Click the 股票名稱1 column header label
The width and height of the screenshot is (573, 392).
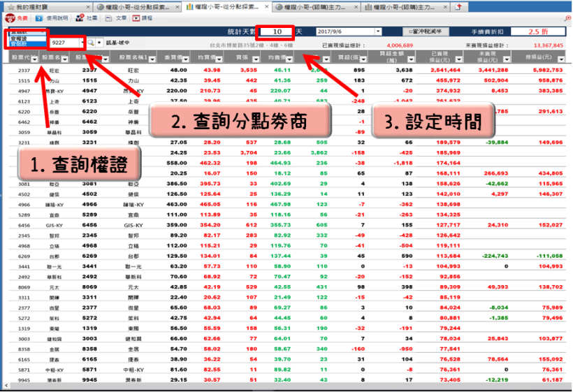(x=133, y=57)
